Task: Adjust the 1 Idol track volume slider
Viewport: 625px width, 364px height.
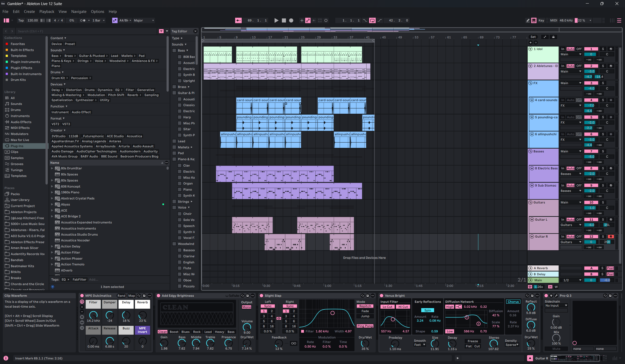Action: tap(591, 54)
